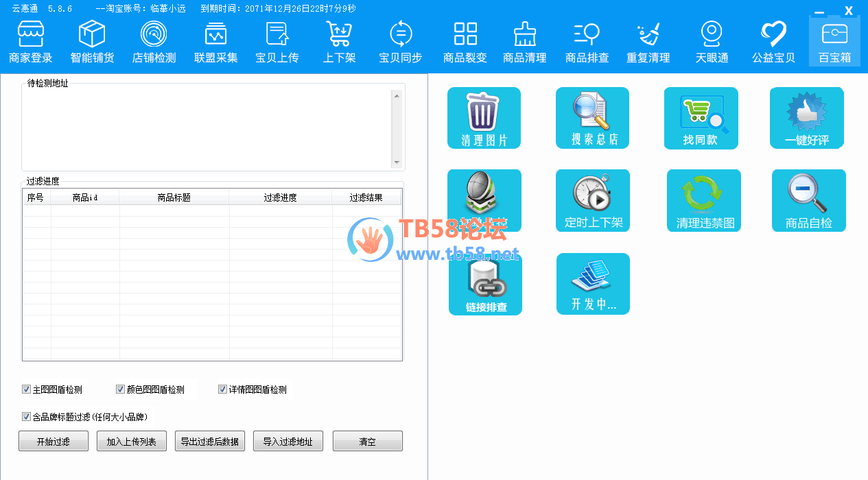Click 导出过滤后数据 to export results

(x=210, y=441)
